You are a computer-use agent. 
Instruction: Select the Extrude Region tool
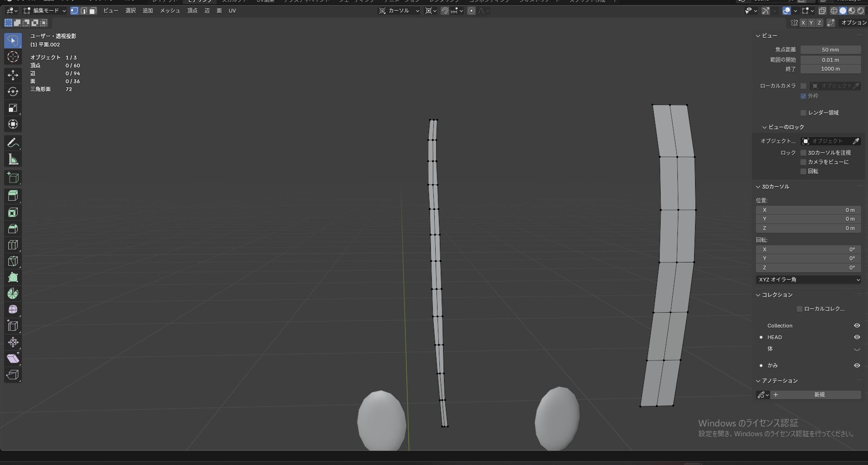(13, 196)
